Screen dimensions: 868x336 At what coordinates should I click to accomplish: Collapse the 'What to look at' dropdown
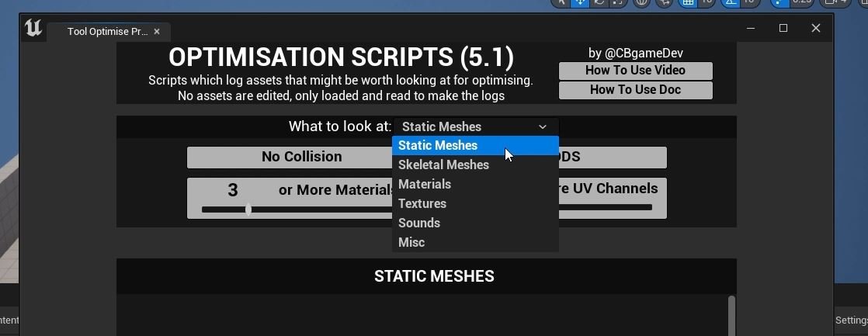pos(475,126)
